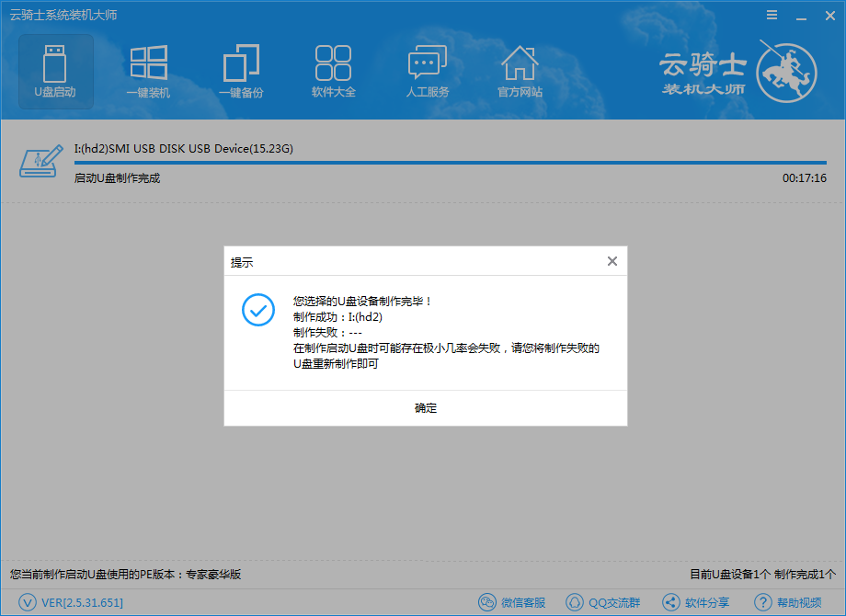This screenshot has width=846, height=616.
Task: Close the 提示 dialog with X
Action: click(x=612, y=261)
